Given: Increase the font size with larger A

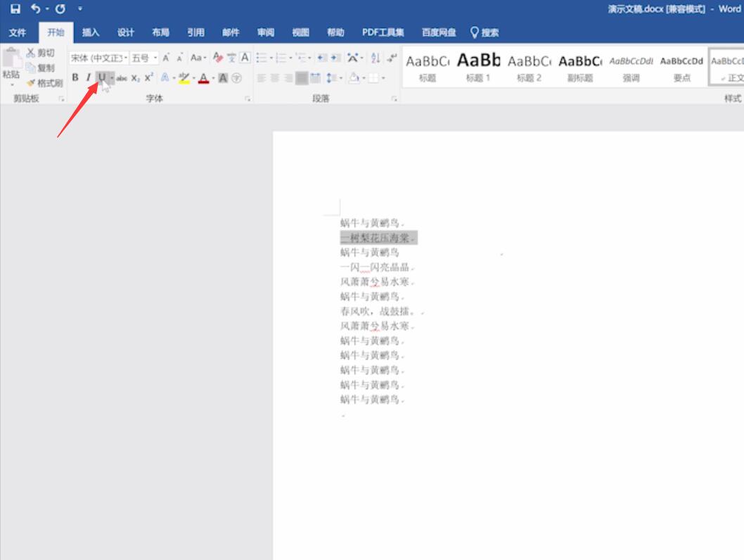Looking at the screenshot, I should pyautogui.click(x=166, y=58).
